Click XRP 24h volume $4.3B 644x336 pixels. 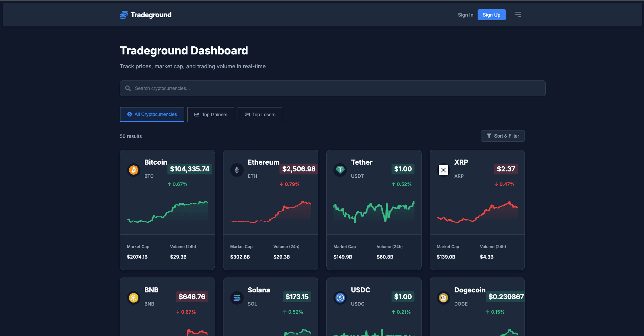(x=487, y=257)
